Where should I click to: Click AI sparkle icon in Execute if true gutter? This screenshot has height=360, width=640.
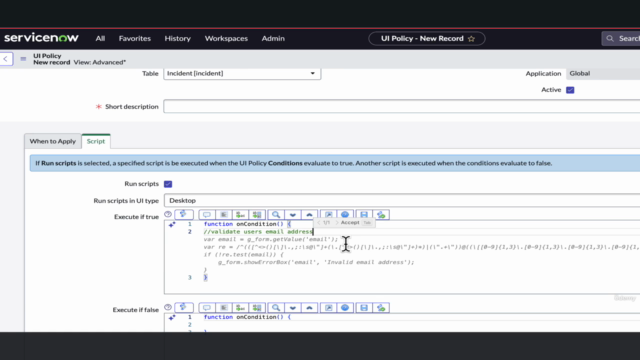click(x=172, y=224)
